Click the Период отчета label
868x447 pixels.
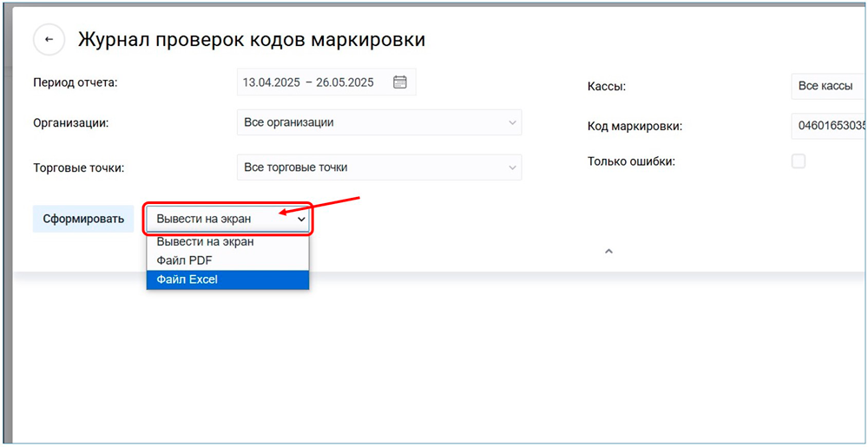coord(75,82)
